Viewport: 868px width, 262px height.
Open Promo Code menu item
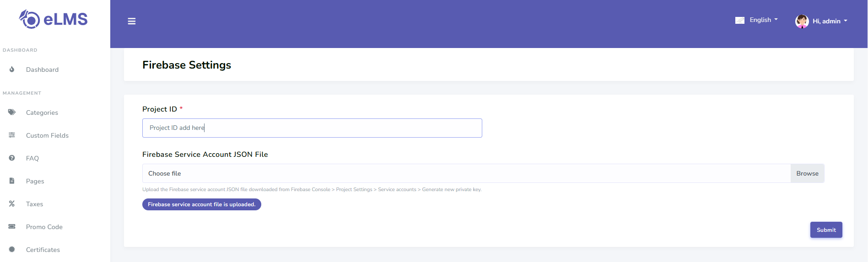(44, 227)
